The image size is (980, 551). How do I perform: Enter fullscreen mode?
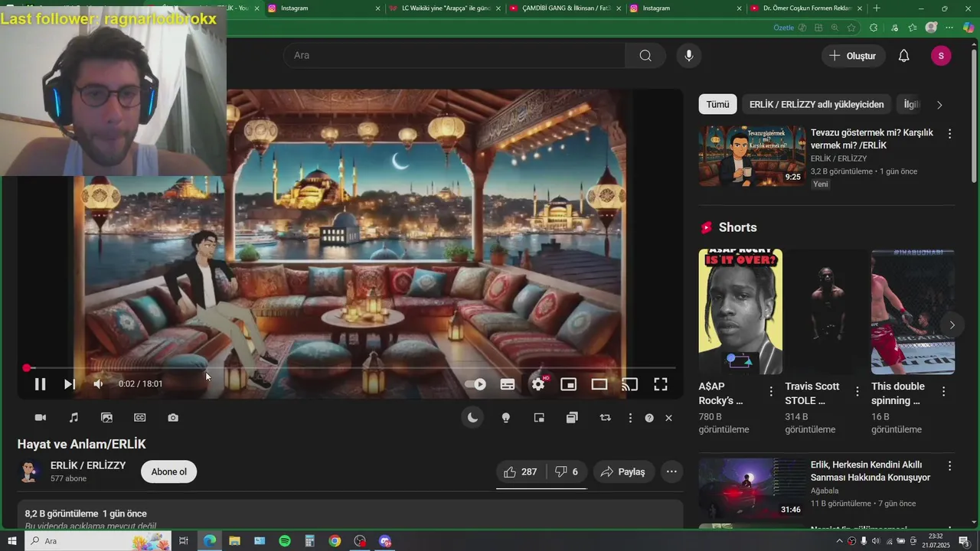[661, 384]
